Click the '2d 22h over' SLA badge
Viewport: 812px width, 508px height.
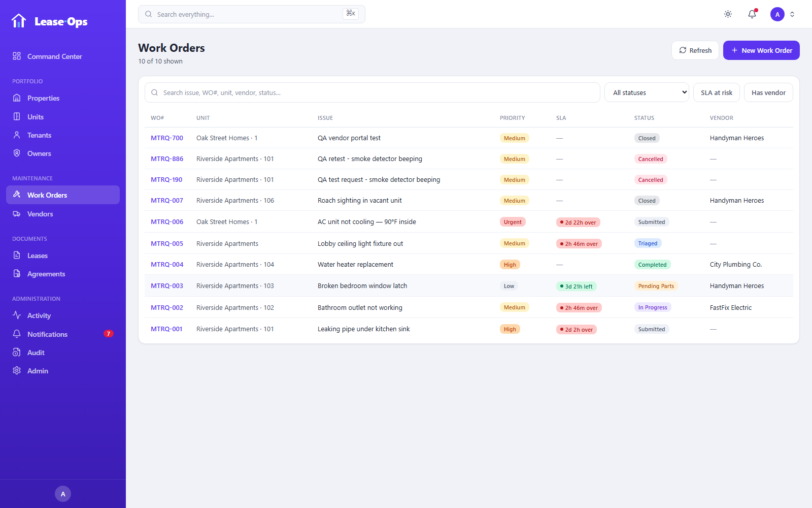[578, 222]
